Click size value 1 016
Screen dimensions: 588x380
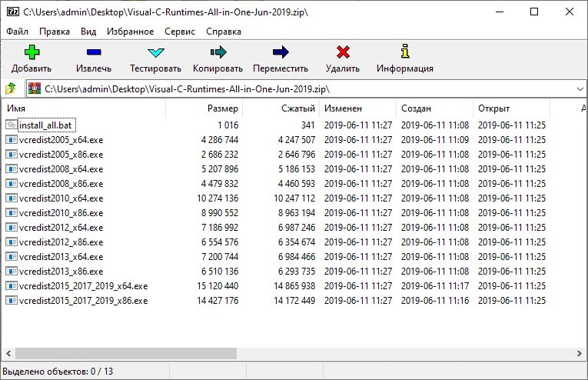click(228, 125)
